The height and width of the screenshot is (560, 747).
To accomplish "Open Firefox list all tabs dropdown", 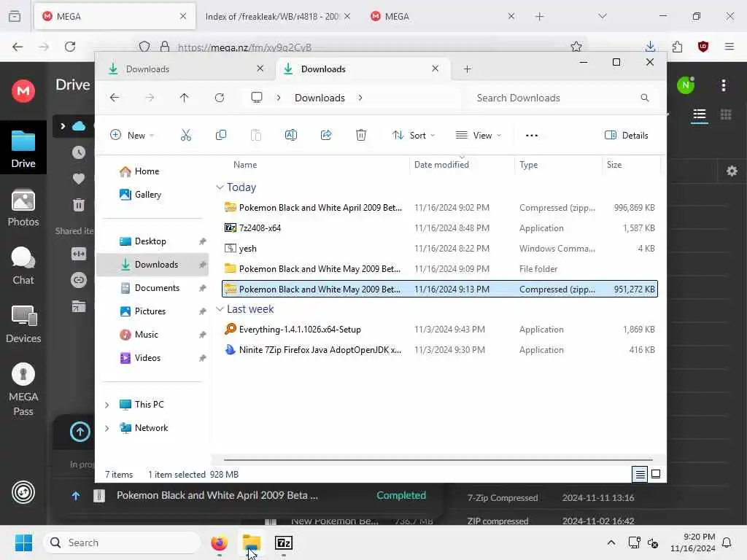I will (x=603, y=16).
